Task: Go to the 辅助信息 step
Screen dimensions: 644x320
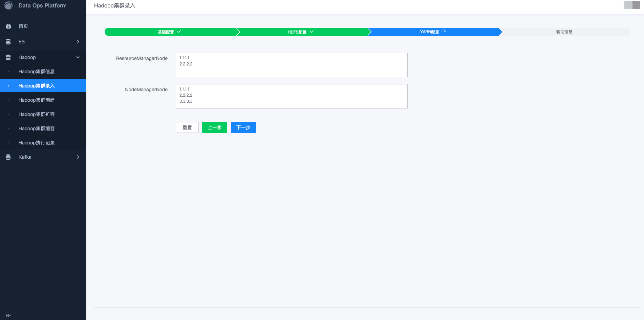Action: [564, 32]
